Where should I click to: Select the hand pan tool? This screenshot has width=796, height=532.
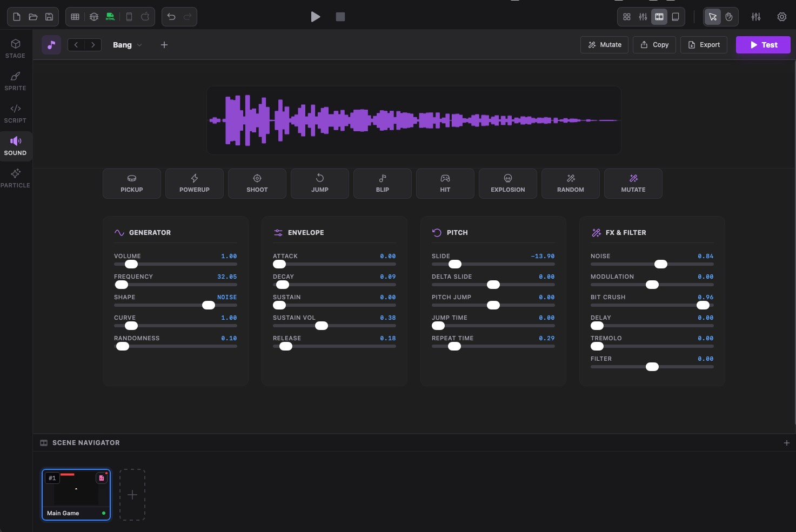tap(729, 17)
